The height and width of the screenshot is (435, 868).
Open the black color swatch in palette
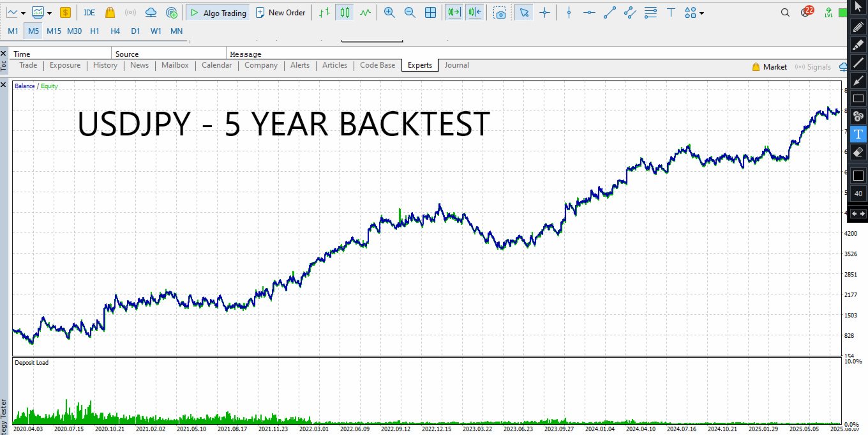(858, 176)
